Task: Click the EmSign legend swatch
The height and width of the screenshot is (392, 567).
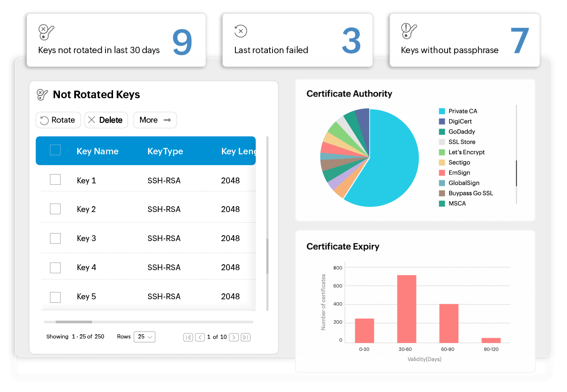Action: pos(442,173)
